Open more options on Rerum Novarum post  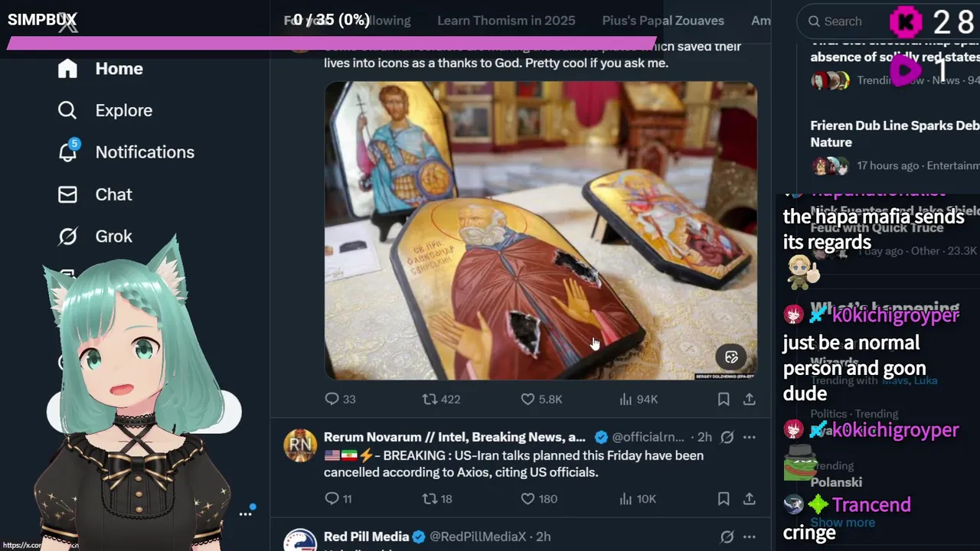(749, 437)
